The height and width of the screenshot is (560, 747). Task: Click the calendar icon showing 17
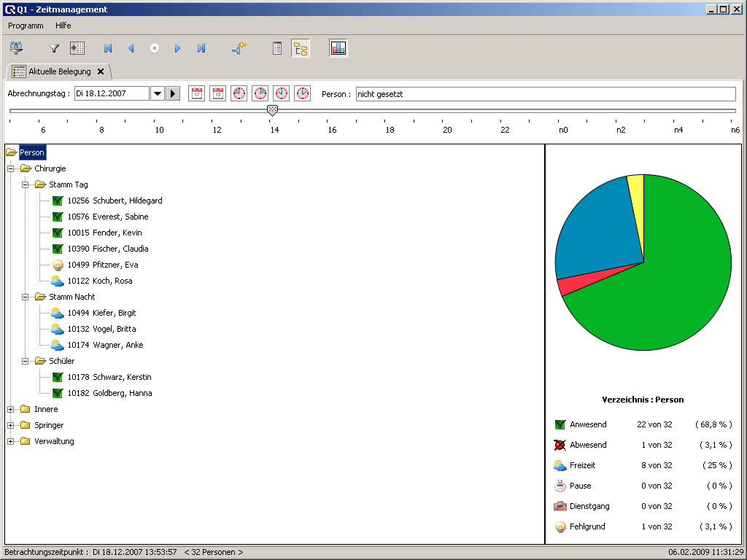[196, 93]
